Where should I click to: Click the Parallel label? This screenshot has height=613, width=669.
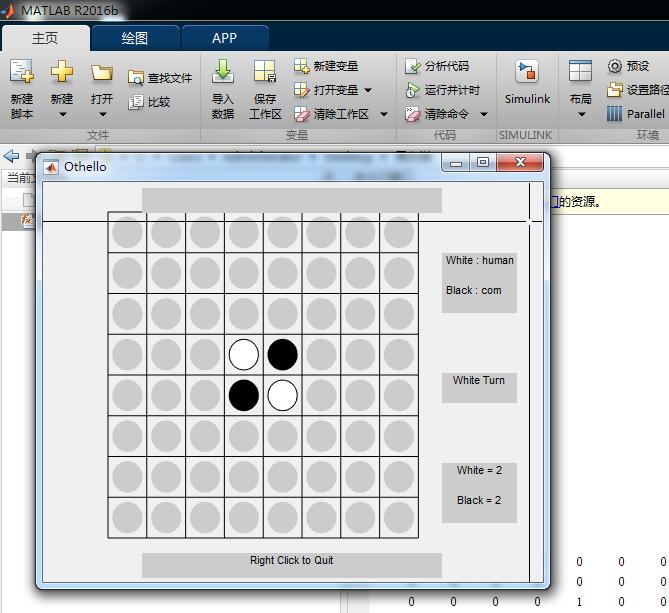point(646,114)
